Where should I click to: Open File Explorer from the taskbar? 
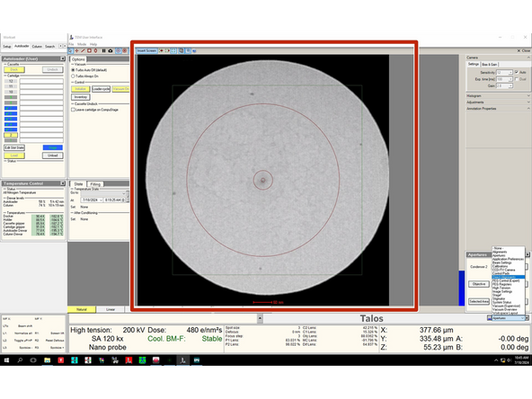pos(47,360)
